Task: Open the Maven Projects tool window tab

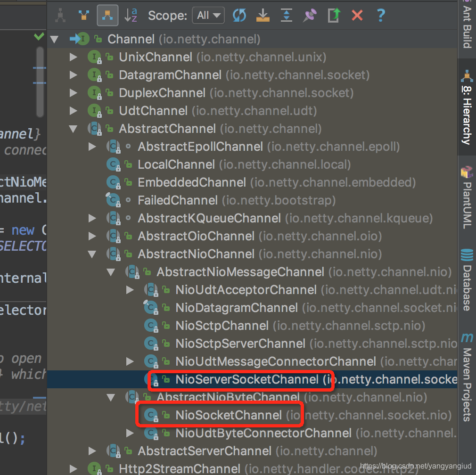Action: tap(467, 377)
